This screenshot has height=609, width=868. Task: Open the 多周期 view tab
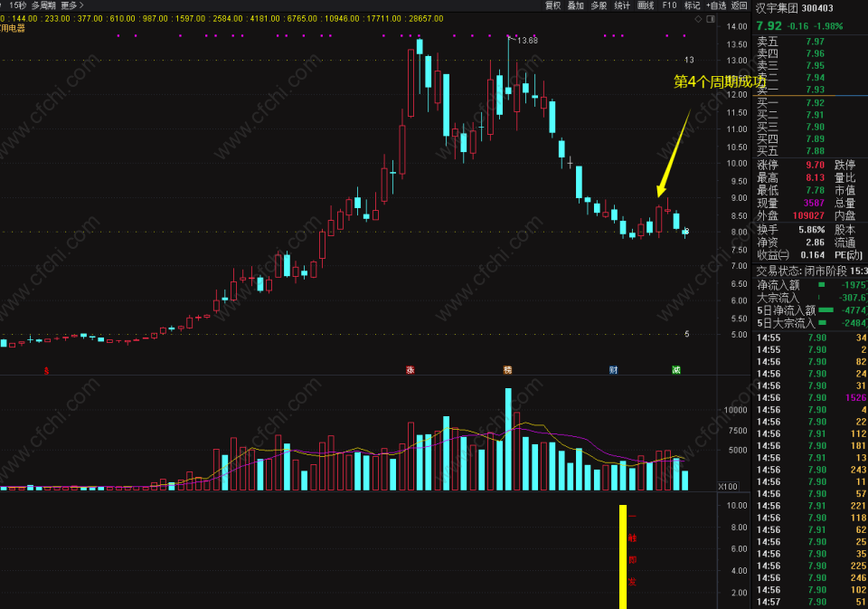tap(43, 5)
